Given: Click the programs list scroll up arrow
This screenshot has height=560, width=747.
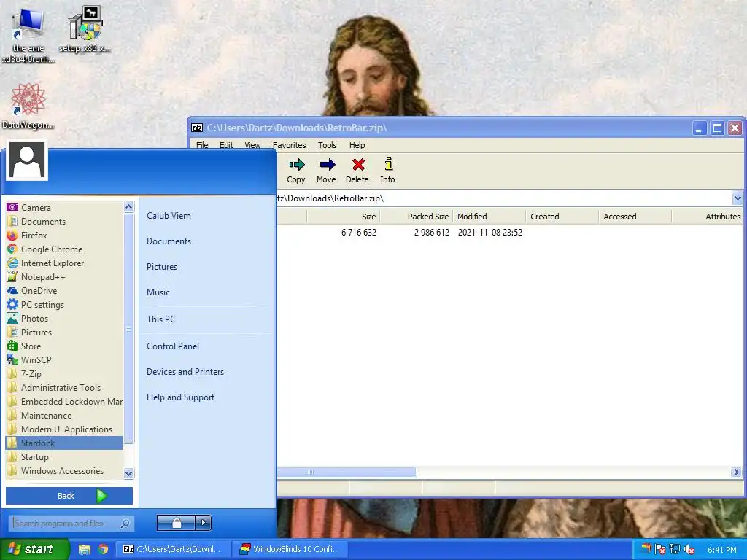Looking at the screenshot, I should pos(128,206).
